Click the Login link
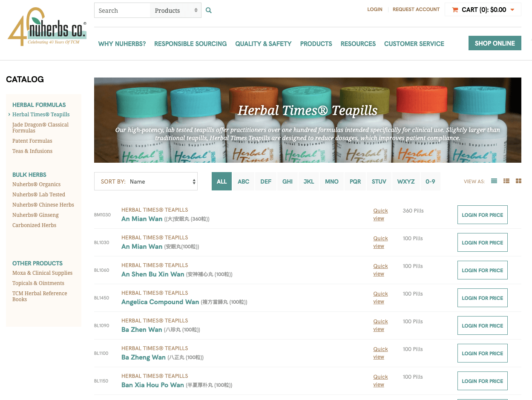 point(375,9)
